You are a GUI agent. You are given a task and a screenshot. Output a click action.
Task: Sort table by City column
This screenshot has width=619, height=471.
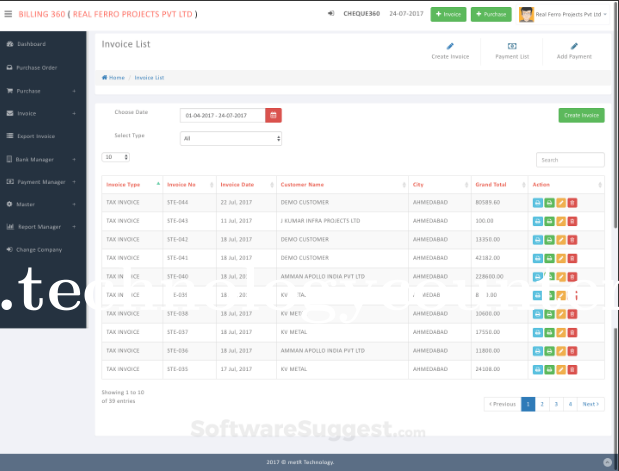coord(440,185)
